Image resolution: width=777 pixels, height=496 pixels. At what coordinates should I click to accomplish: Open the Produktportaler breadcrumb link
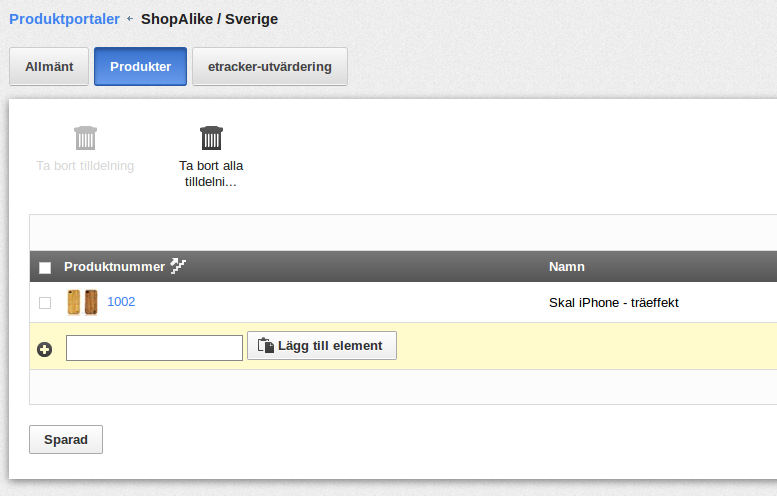pyautogui.click(x=64, y=19)
